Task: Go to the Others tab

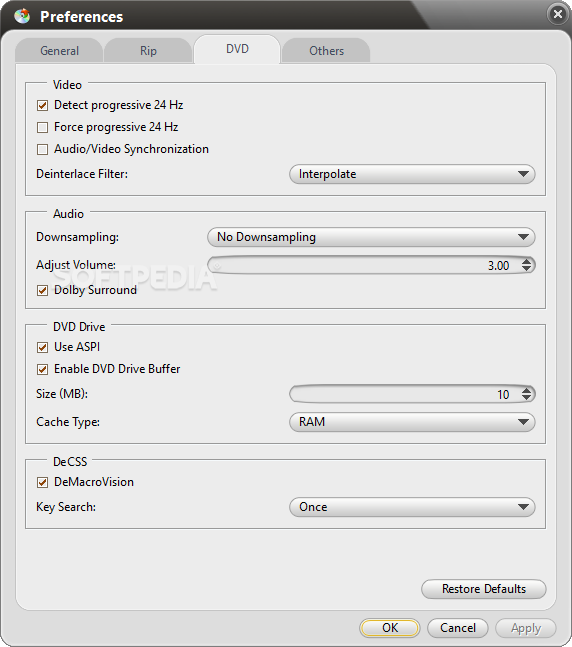Action: (x=326, y=51)
